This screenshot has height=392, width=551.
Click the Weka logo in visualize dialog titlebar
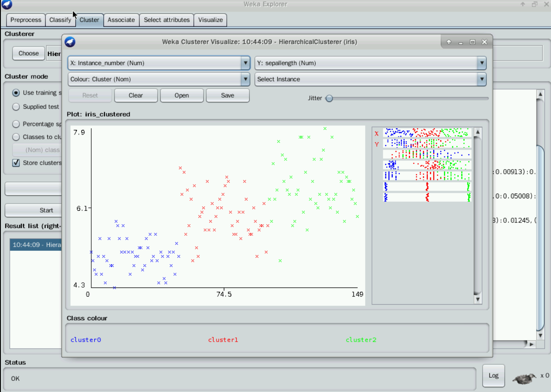point(70,42)
